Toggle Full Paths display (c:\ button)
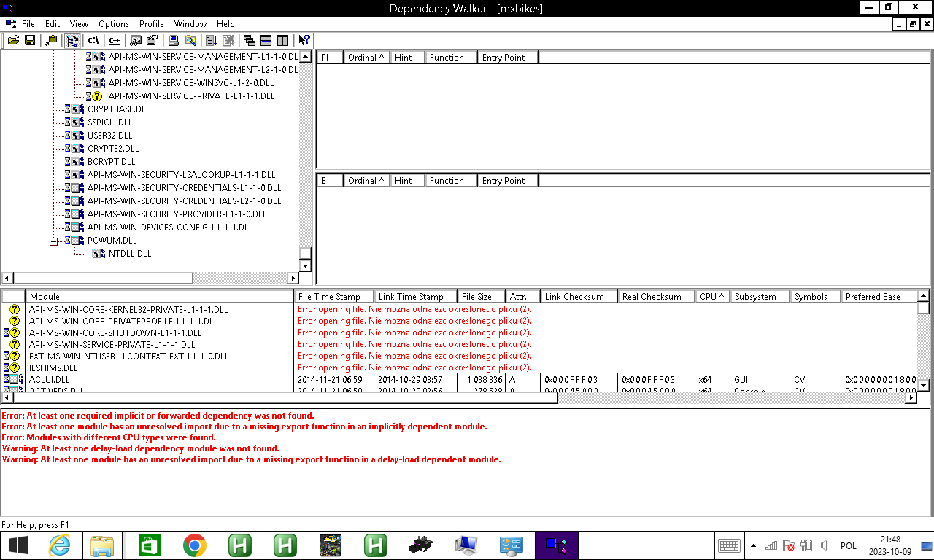 [93, 40]
